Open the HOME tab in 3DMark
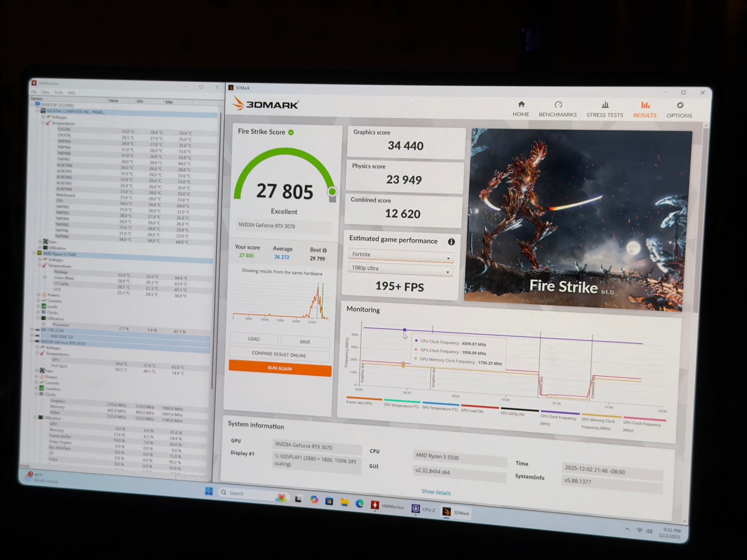Image resolution: width=747 pixels, height=560 pixels. pos(521,109)
